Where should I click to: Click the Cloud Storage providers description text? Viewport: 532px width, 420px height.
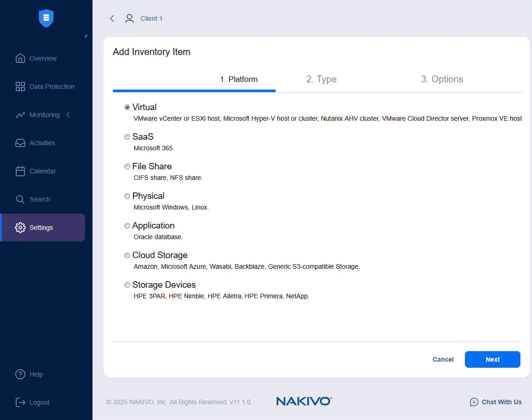247,266
